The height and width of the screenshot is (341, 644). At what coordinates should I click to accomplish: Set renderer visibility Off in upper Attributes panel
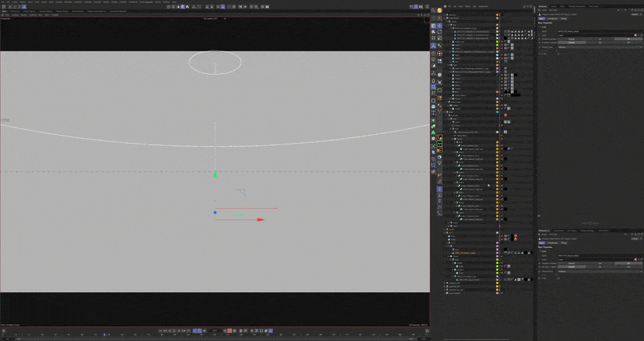coord(629,43)
